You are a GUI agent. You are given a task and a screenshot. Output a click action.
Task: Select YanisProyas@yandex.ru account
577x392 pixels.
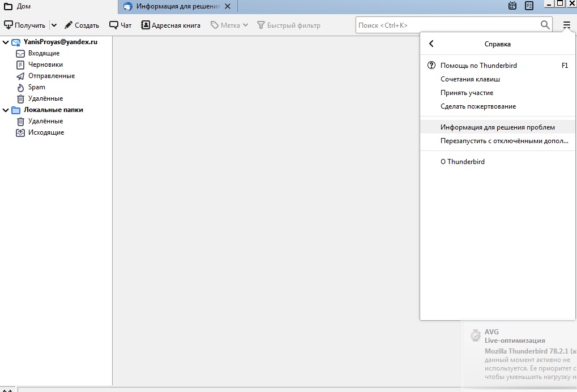click(x=61, y=42)
